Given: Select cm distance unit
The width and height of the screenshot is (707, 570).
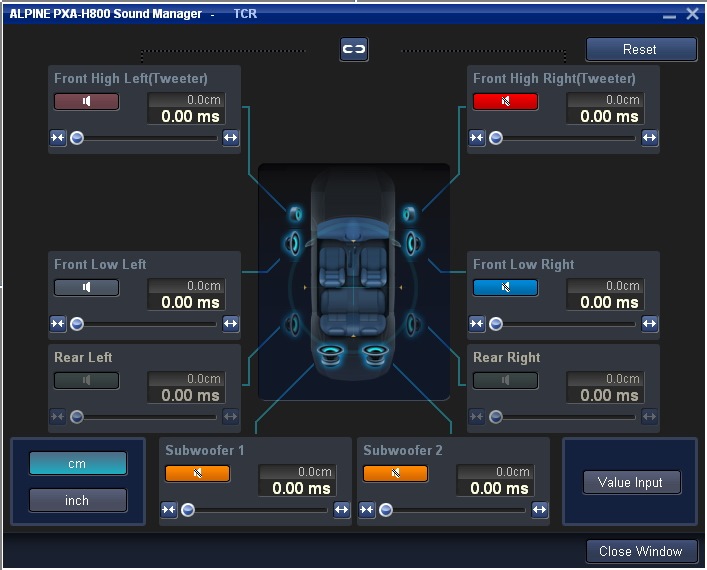Looking at the screenshot, I should (x=78, y=463).
